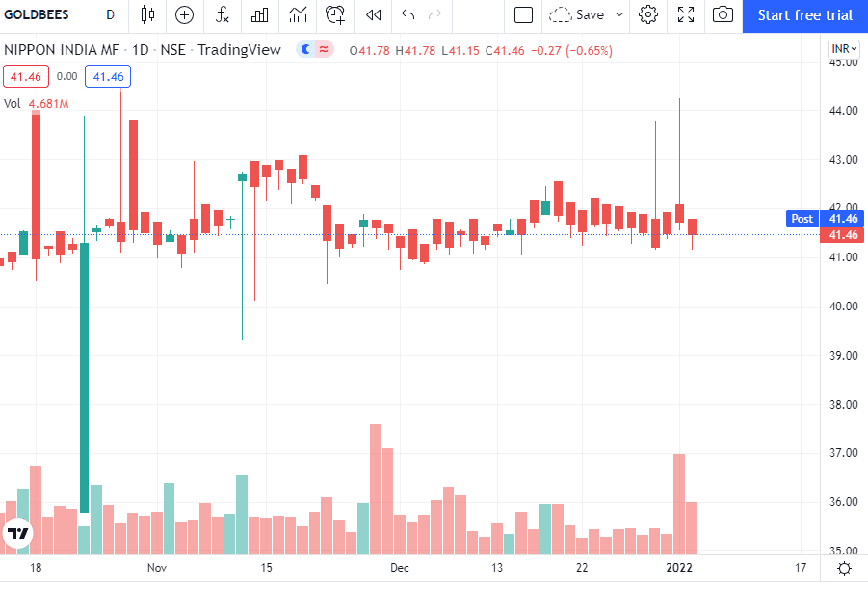Click the 0.00 spread value
The width and height of the screenshot is (868, 589).
67,76
